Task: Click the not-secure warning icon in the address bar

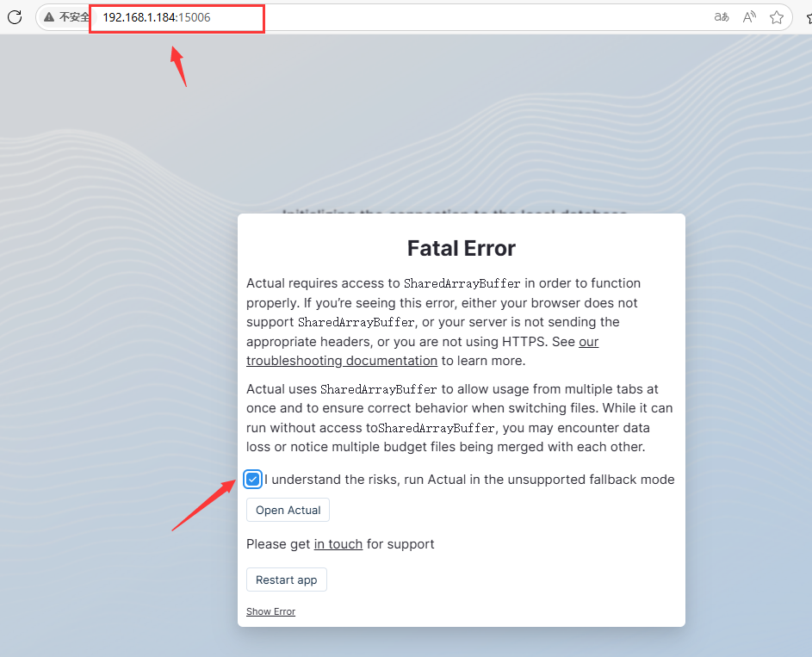Action: 49,17
